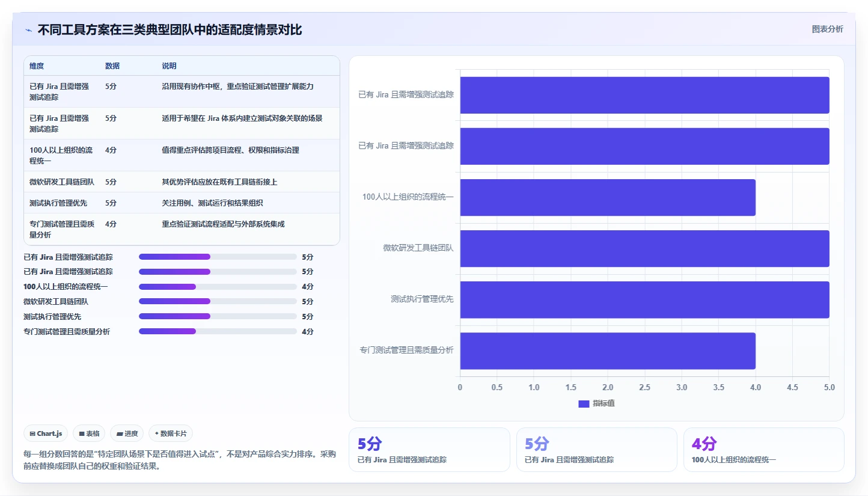868x496 pixels.
Task: Click the 维度 column header
Action: [x=37, y=66]
